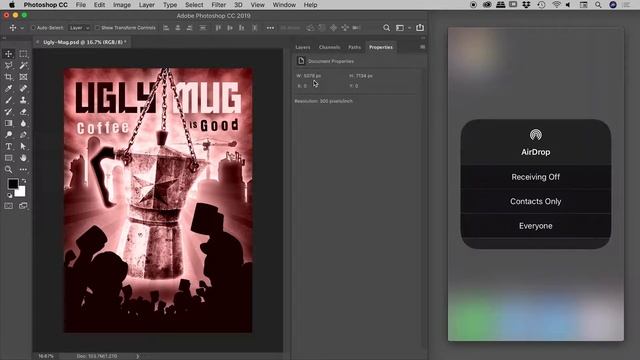
Task: Click the white background color swatch
Action: click(21, 192)
